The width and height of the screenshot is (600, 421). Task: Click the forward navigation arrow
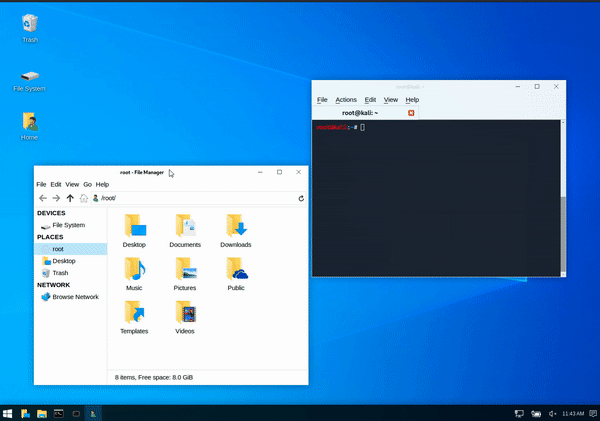(56, 198)
